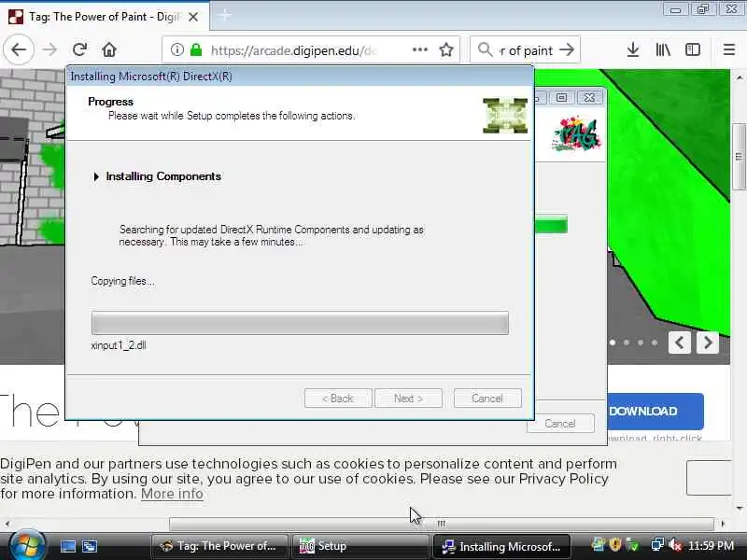Open the Firefox hamburger menu

point(729,49)
